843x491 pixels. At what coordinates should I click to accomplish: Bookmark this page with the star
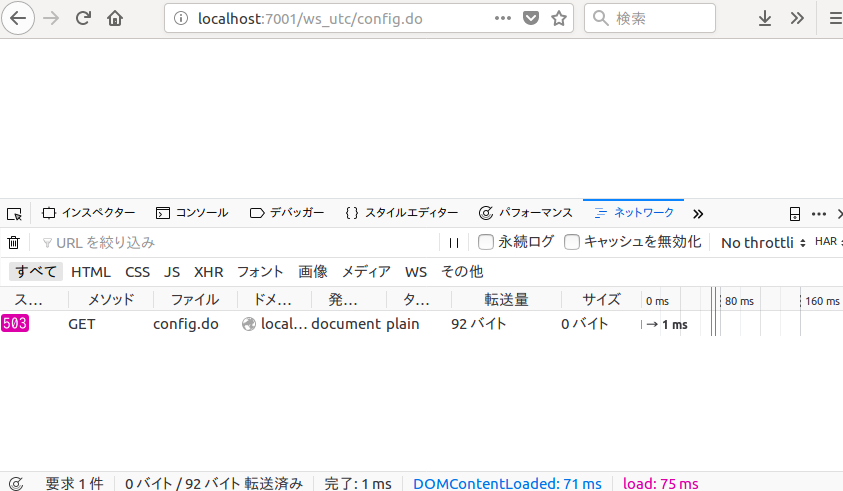[x=559, y=18]
